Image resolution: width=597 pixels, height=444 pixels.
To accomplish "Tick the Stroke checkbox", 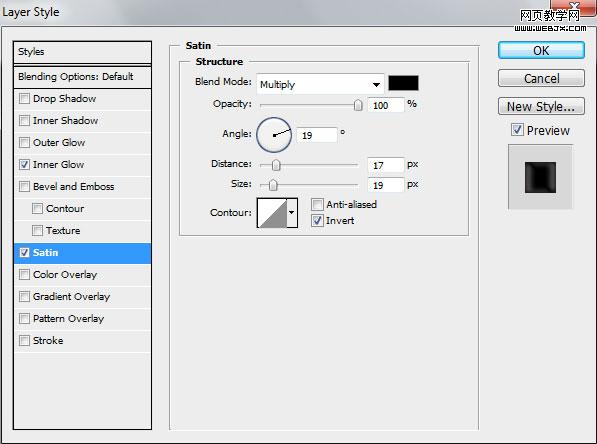I will (x=24, y=340).
